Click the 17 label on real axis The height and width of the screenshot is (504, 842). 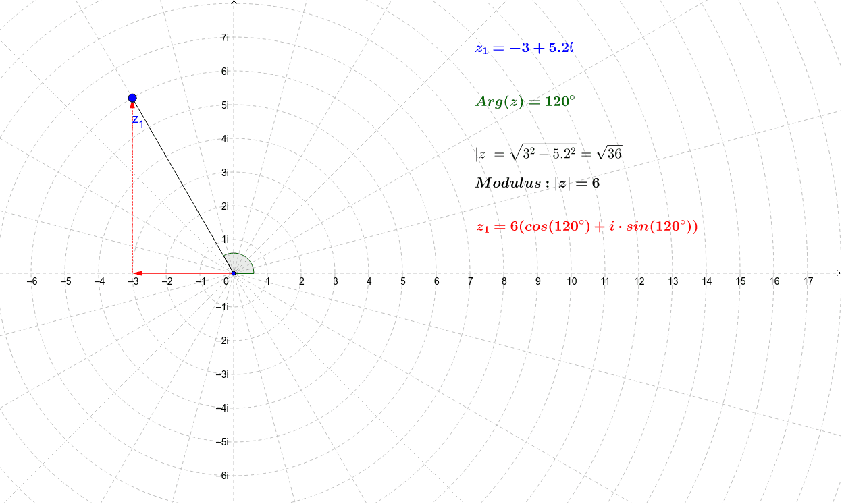808,281
